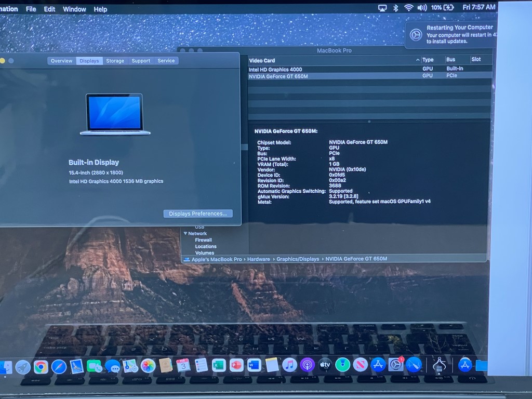Click the clock showing Fri 7:57 AM

[x=478, y=7]
